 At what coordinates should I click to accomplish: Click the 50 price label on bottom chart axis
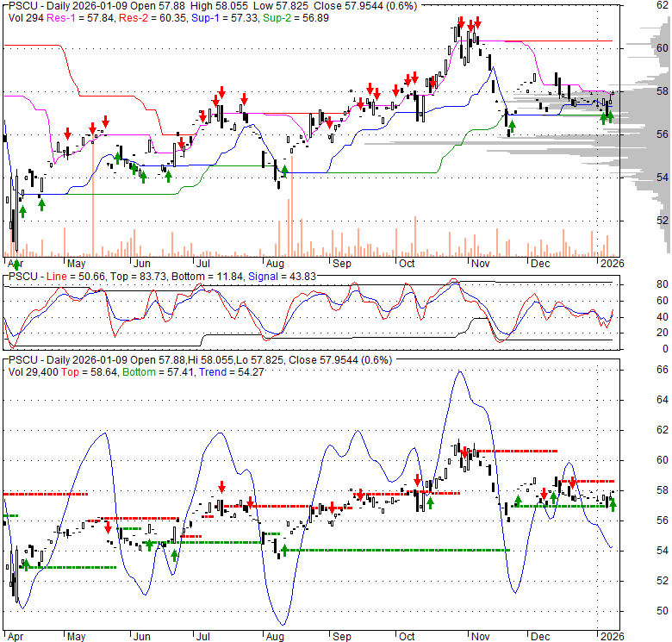tap(663, 611)
